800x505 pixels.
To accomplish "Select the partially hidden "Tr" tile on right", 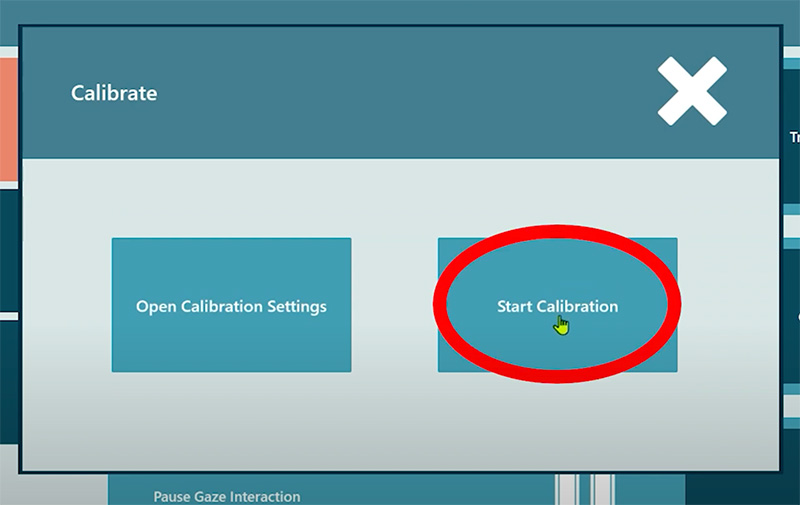I will coord(792,137).
